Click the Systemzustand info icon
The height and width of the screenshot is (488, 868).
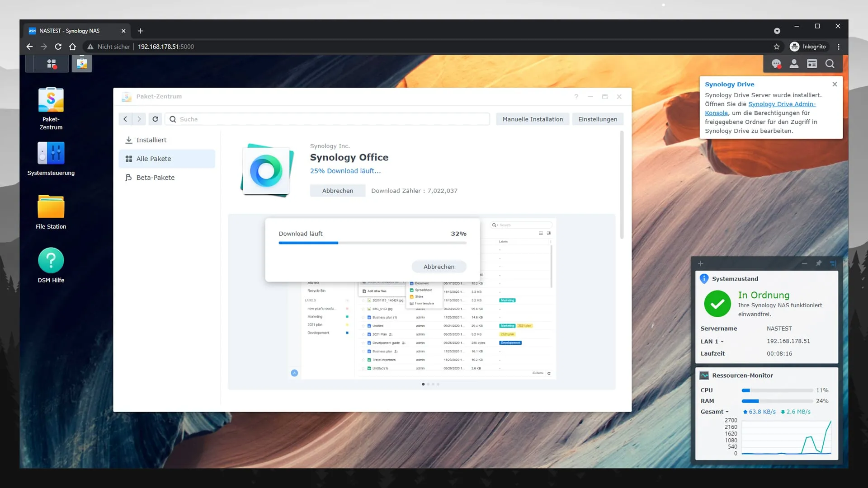tap(704, 279)
